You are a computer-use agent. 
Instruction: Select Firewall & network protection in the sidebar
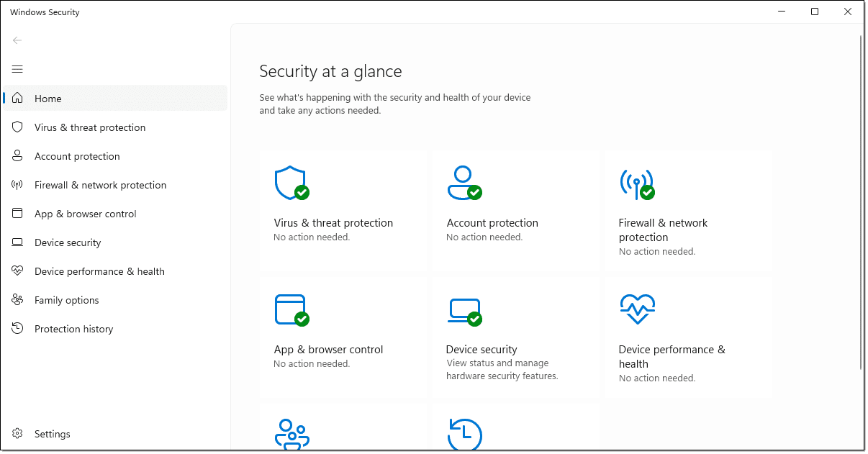(x=100, y=184)
